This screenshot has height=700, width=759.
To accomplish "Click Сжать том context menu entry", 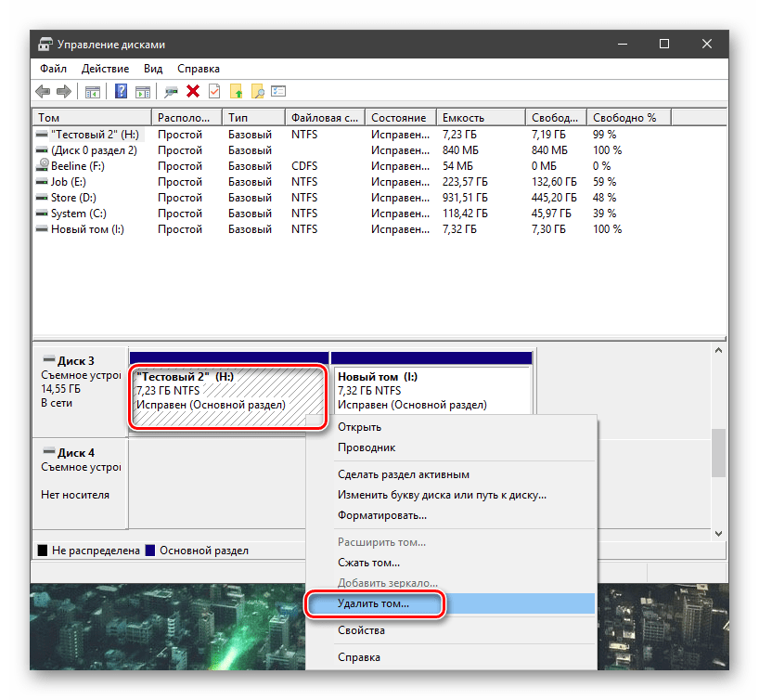I will pyautogui.click(x=368, y=563).
